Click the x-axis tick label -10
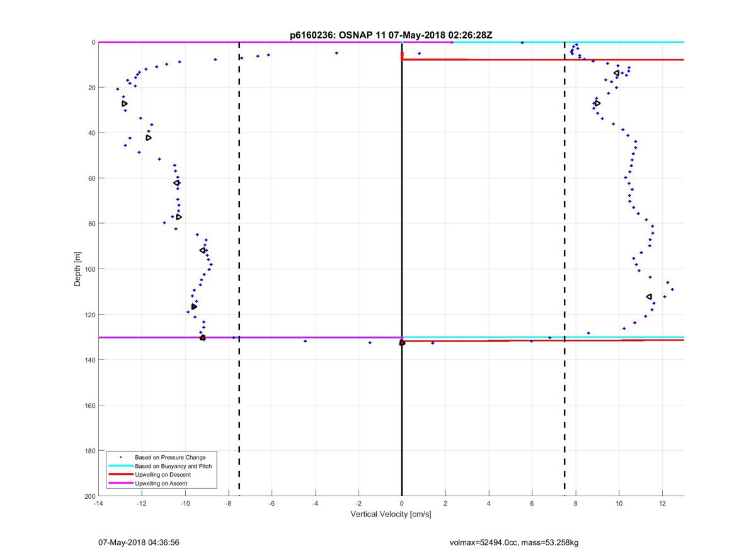This screenshot has height=558, width=756. coord(185,504)
